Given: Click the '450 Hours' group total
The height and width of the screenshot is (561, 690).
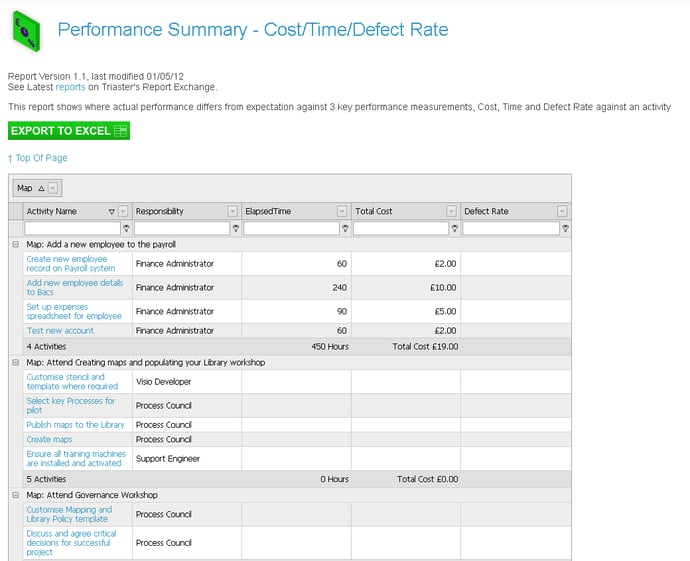Looking at the screenshot, I should pos(330,347).
